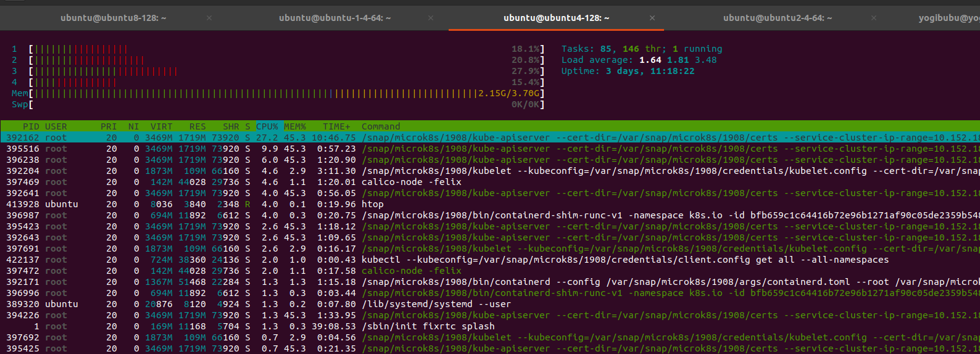Screen dimensions: 980x354
Task: Sort processes by the PID column header
Action: click(31, 126)
